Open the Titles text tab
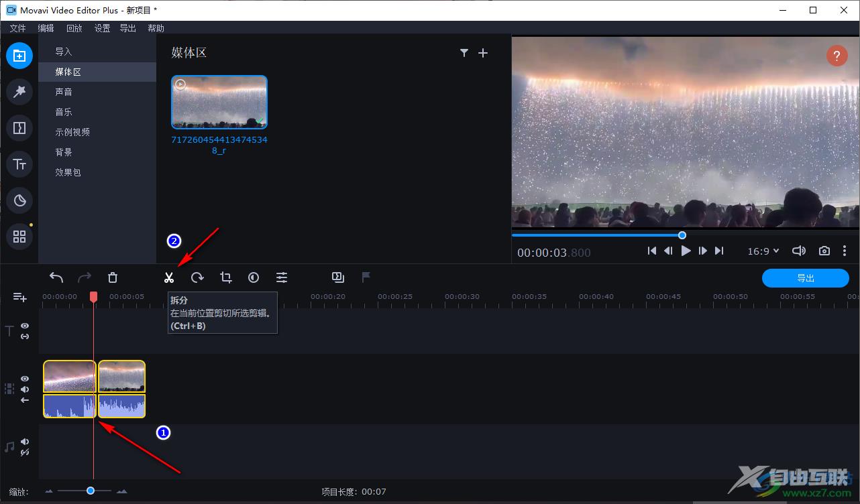The image size is (860, 504). [x=19, y=164]
